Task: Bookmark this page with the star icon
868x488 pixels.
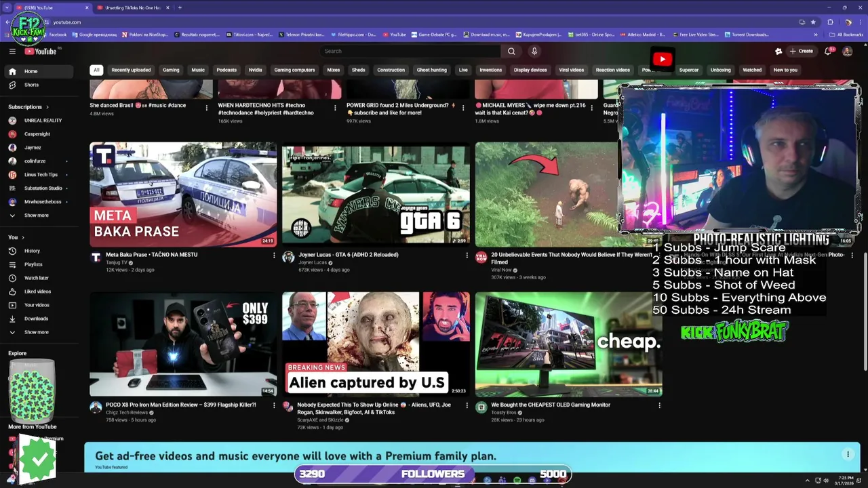Action: [x=813, y=22]
